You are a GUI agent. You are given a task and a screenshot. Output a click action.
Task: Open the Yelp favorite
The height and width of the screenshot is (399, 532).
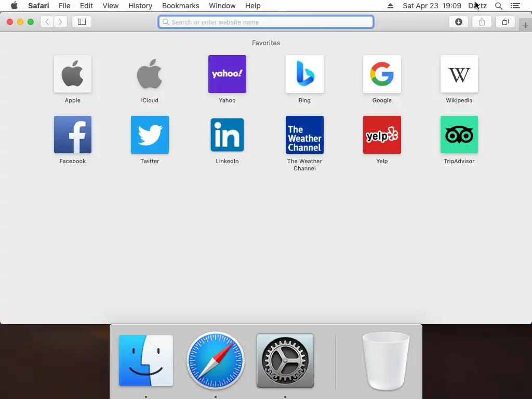(x=382, y=135)
